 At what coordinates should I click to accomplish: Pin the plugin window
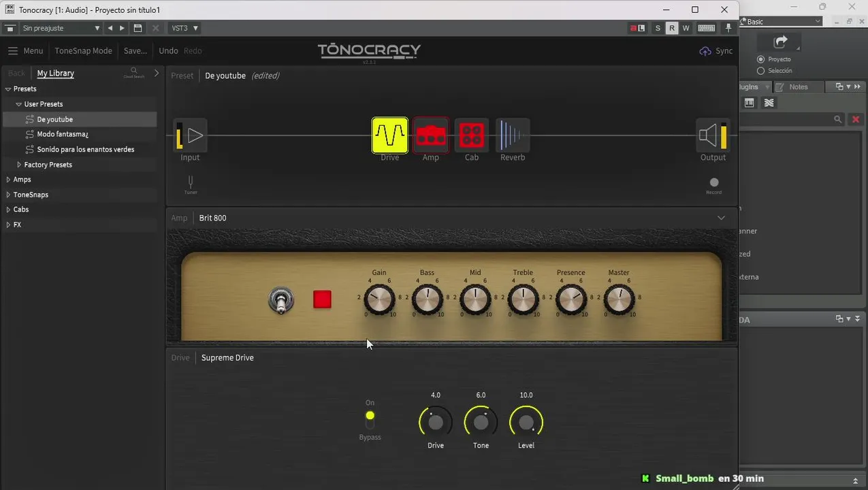point(728,28)
